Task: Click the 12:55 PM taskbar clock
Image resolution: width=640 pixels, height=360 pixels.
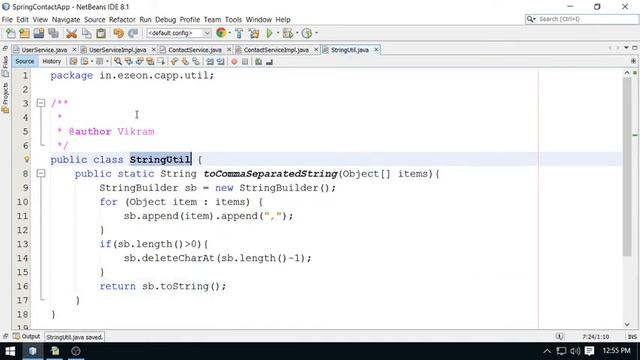Action: coord(616,351)
